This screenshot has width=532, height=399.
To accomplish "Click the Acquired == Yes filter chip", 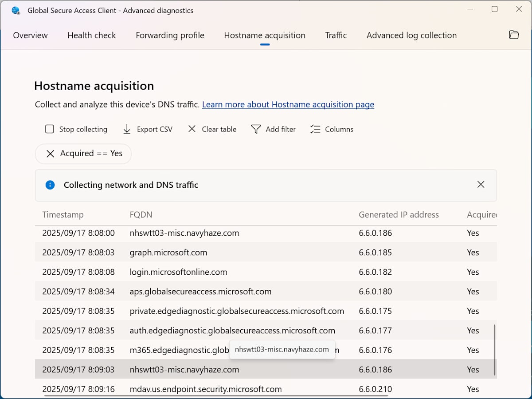I will click(83, 154).
